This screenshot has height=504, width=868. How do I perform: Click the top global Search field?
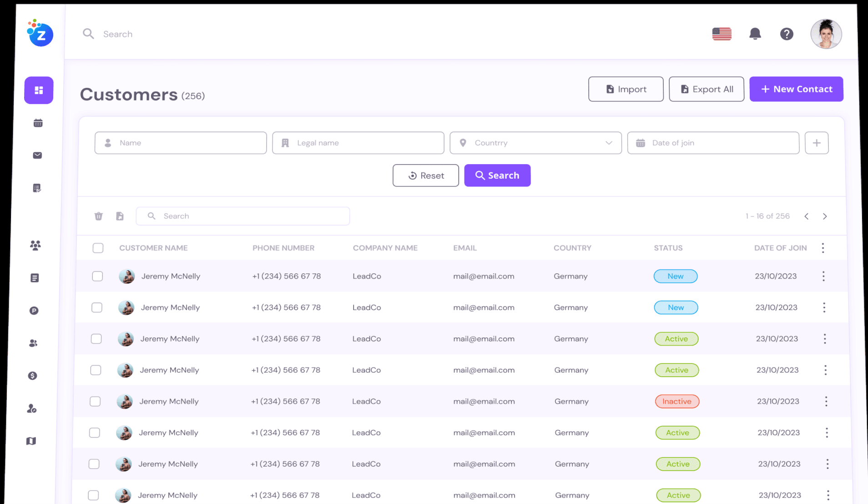[117, 34]
